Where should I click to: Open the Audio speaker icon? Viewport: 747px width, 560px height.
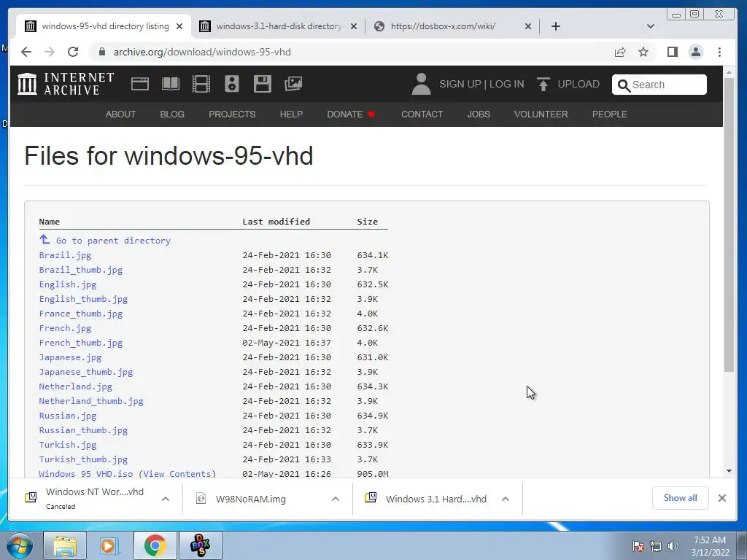(x=231, y=85)
